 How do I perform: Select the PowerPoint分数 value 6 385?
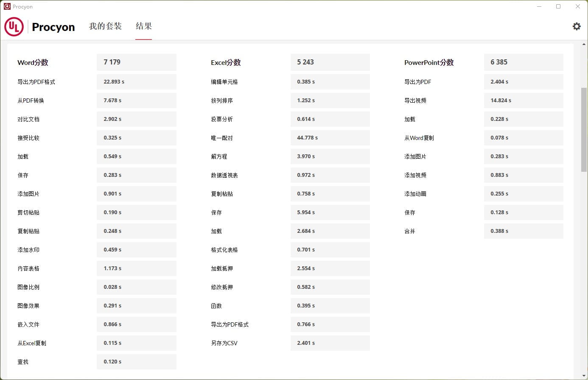click(524, 62)
